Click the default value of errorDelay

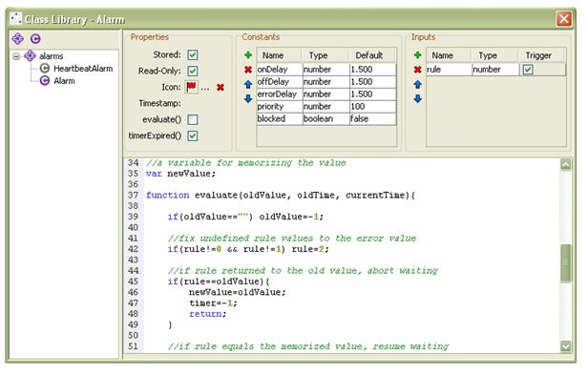pyautogui.click(x=372, y=94)
